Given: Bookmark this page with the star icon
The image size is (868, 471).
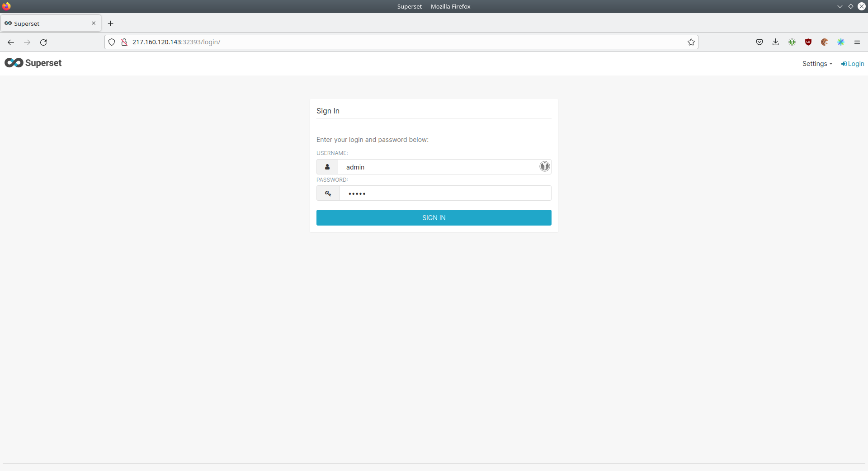Looking at the screenshot, I should click(691, 42).
